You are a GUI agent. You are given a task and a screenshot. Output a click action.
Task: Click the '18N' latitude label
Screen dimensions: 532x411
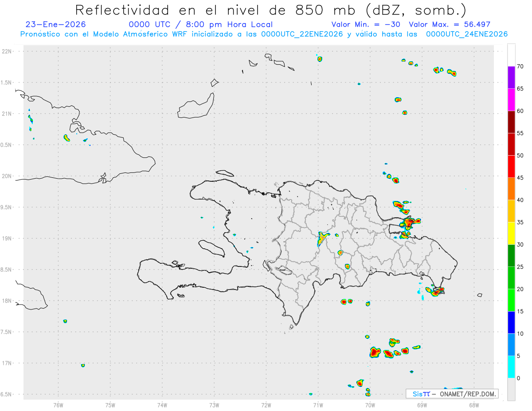[x=7, y=301]
